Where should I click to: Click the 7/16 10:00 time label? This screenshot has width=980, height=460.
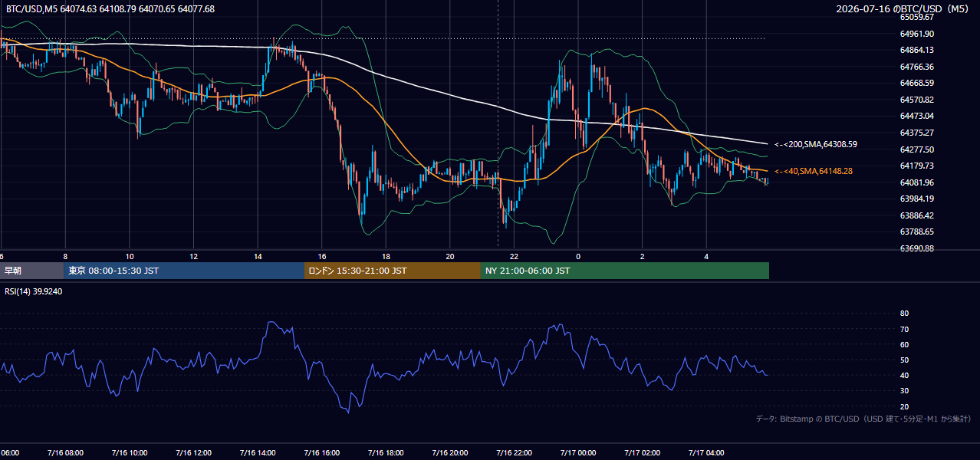click(129, 453)
